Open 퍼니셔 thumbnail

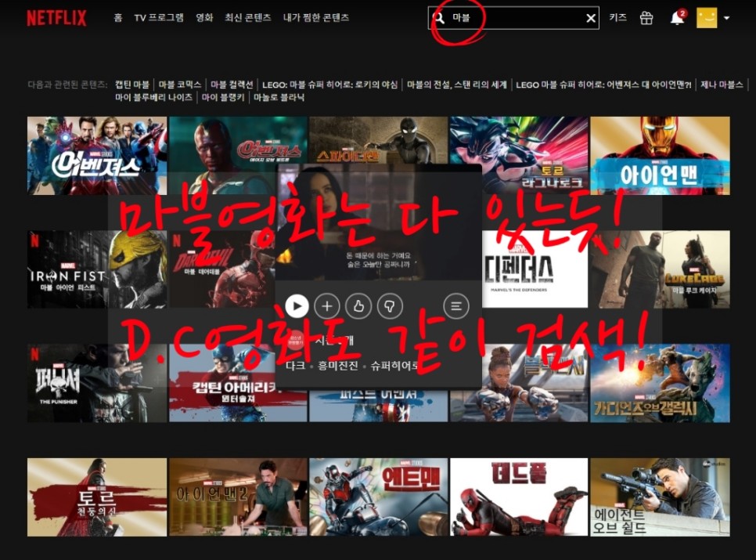tap(97, 383)
